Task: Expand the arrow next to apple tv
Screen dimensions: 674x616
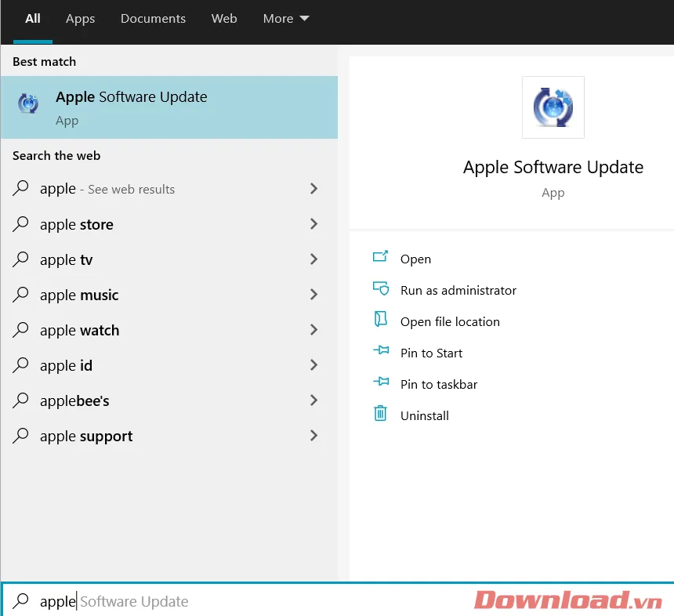Action: click(313, 259)
